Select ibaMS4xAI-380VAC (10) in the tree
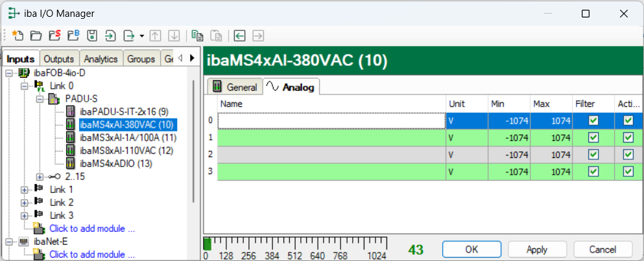 (128, 125)
